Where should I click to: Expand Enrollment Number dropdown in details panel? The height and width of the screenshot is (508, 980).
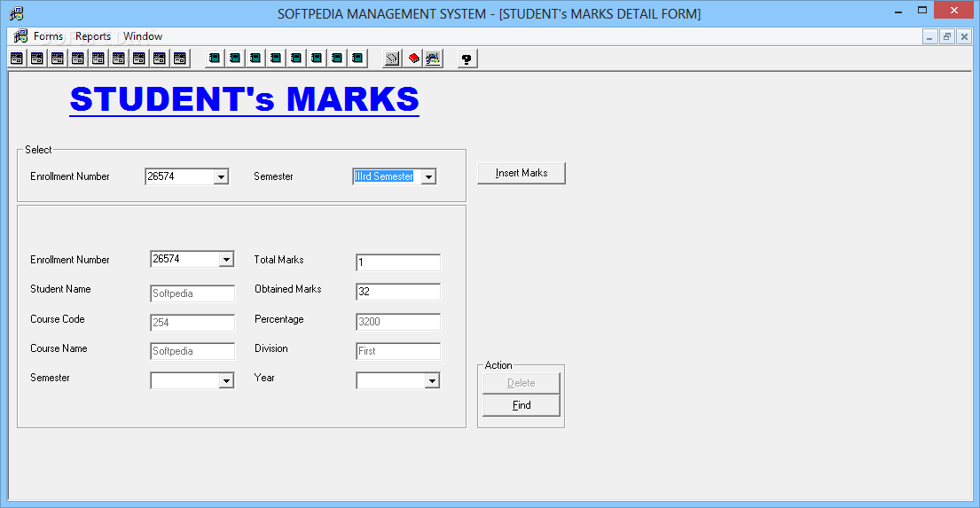pos(226,259)
